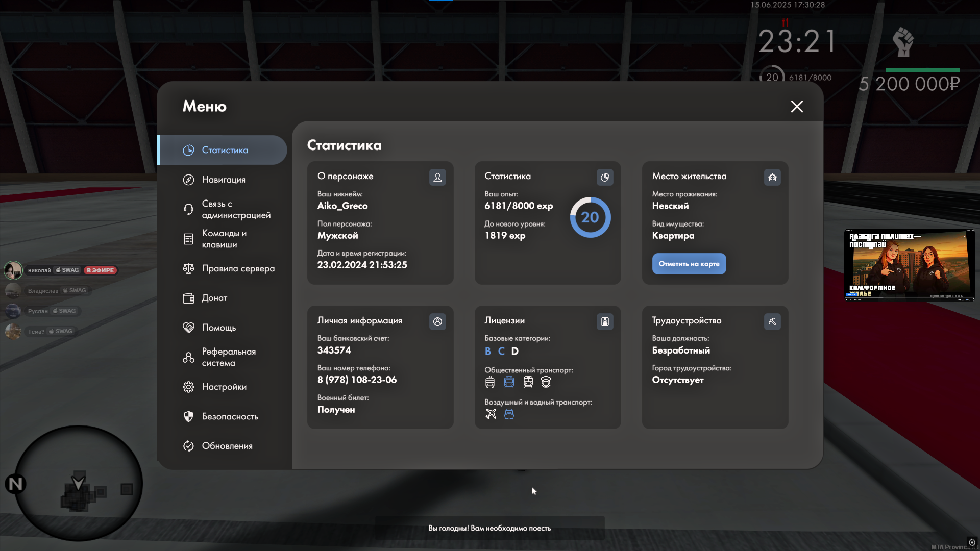Close the Меню window with X
Viewport: 980px width, 551px height.
(796, 106)
